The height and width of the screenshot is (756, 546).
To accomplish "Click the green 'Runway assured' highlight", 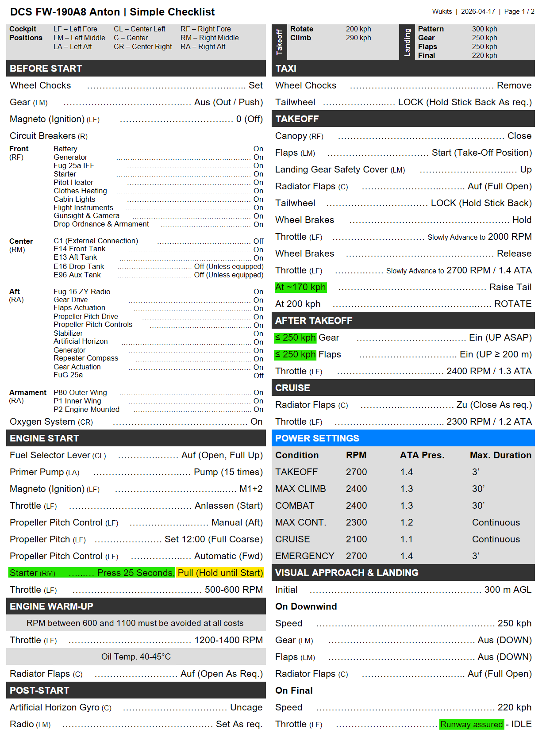I will (471, 724).
